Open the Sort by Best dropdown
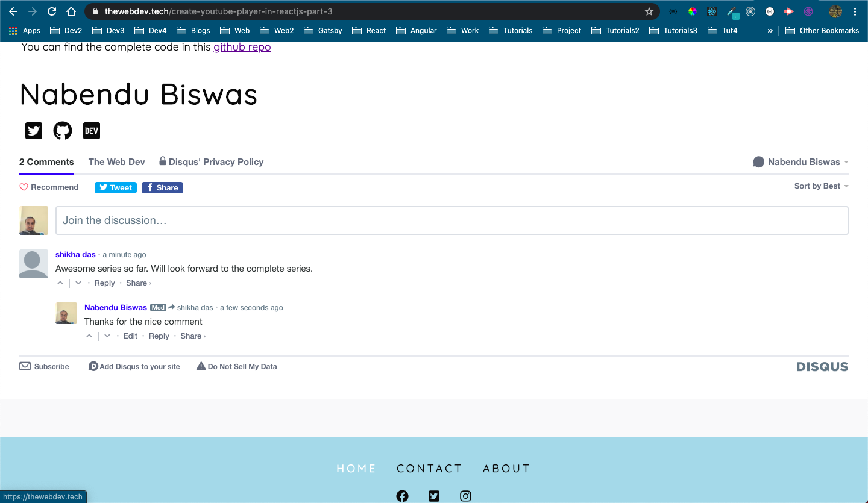 821,186
